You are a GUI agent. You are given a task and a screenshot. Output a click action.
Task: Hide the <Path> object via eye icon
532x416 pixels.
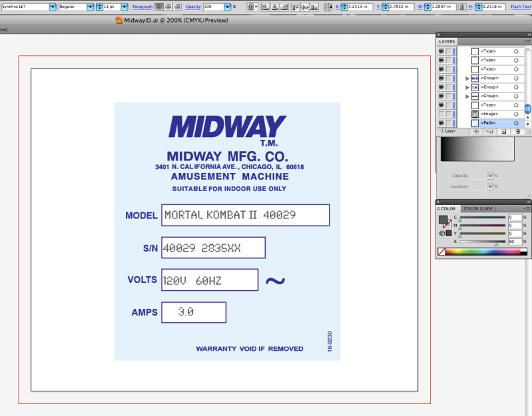[x=441, y=123]
